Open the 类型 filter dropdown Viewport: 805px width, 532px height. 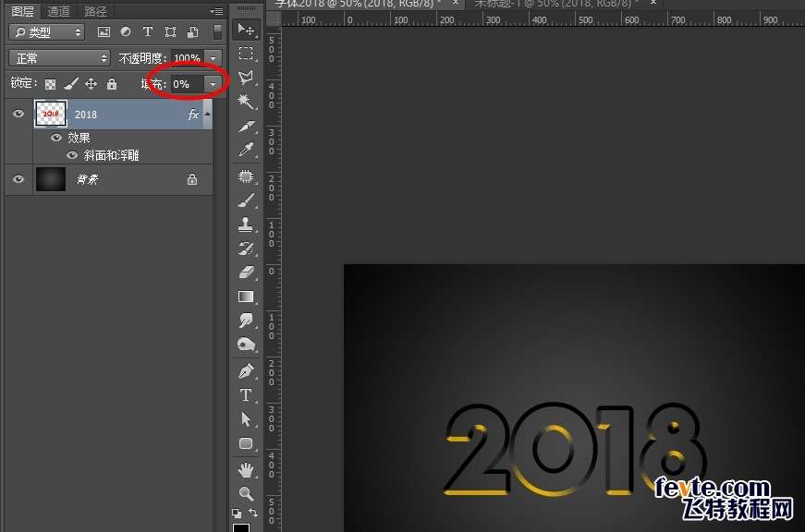click(46, 32)
